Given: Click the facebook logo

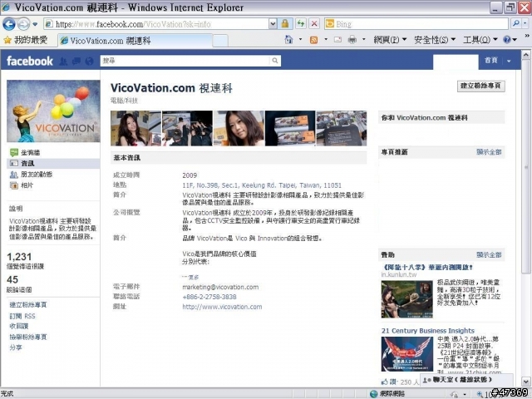Looking at the screenshot, I should (30, 61).
